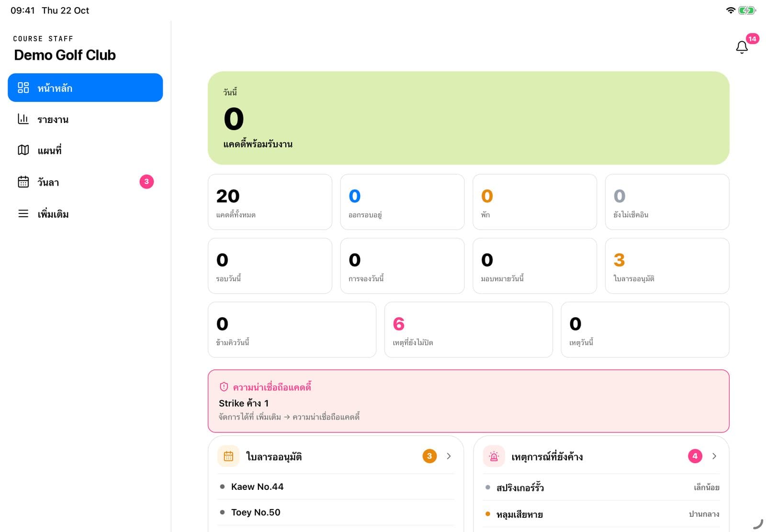The height and width of the screenshot is (532, 766).
Task: Open the ยังไม่เช็คอิน stat card
Action: [x=667, y=202]
